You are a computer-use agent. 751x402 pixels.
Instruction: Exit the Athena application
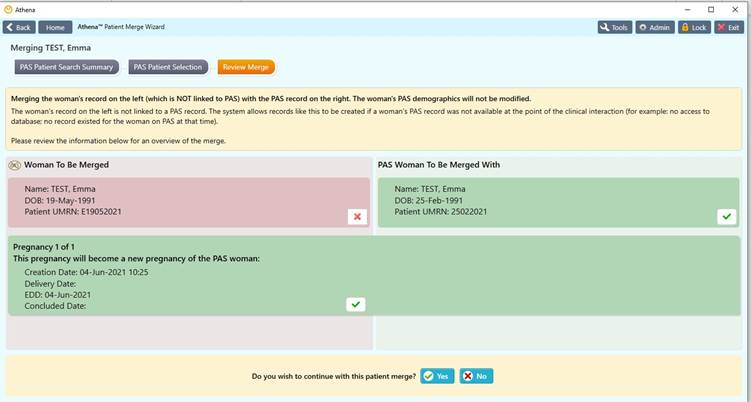tap(729, 27)
